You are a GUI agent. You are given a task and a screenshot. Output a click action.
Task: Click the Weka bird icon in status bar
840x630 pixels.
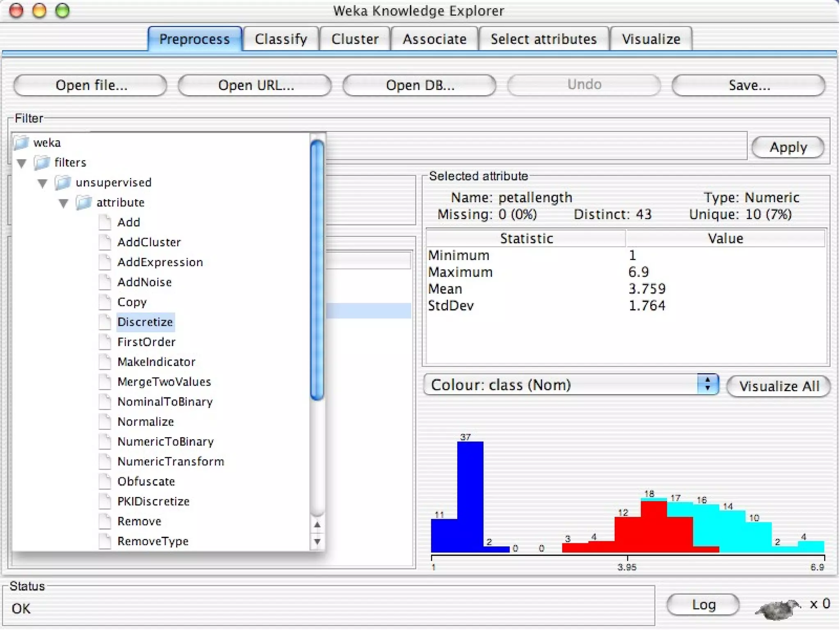click(778, 608)
